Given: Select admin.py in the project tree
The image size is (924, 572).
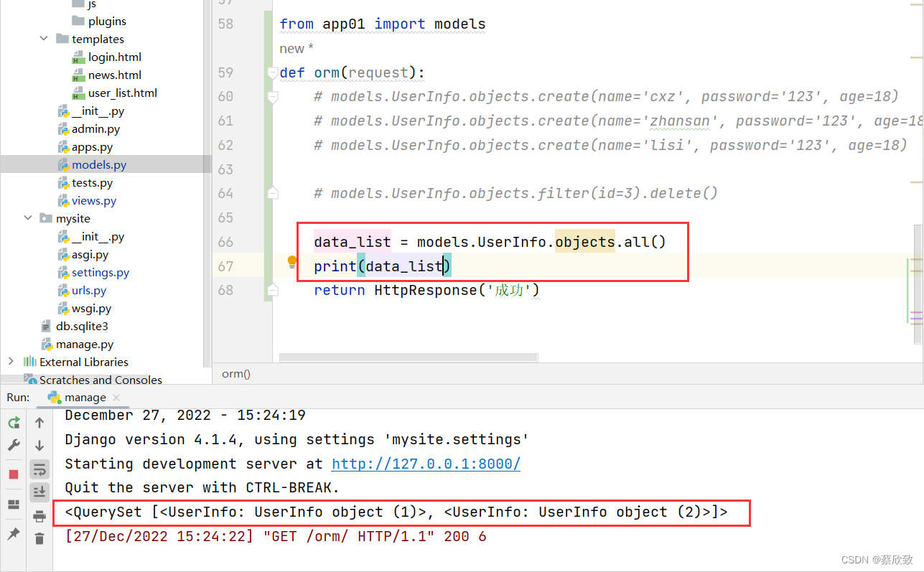Looking at the screenshot, I should coord(95,128).
